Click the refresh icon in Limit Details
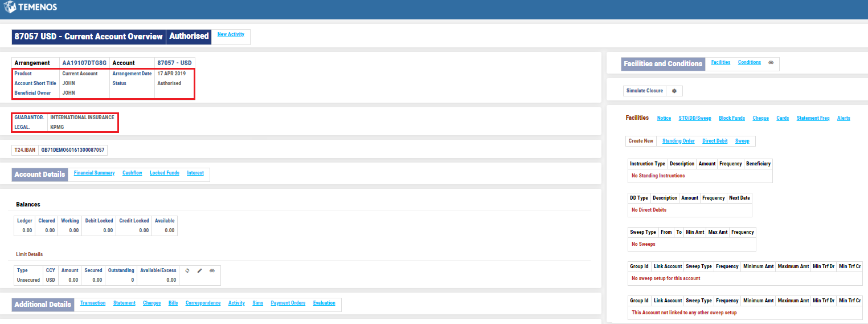Viewport: 868px width, 324px height. click(x=187, y=270)
